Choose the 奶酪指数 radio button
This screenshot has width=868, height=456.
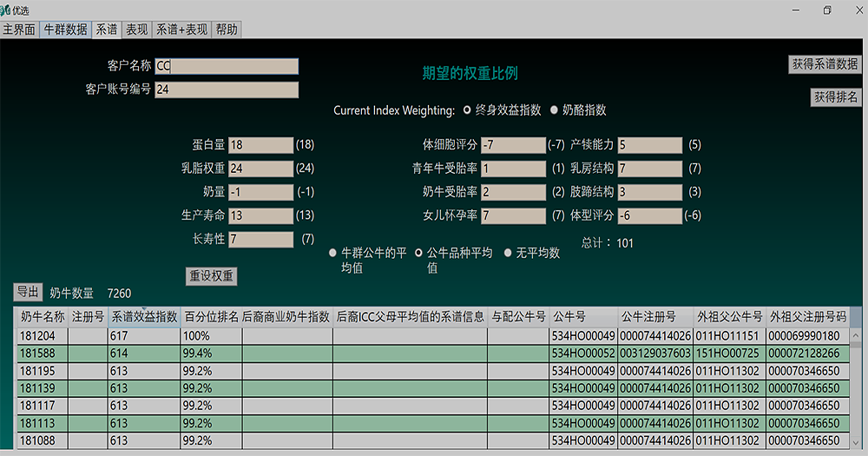[x=556, y=110]
